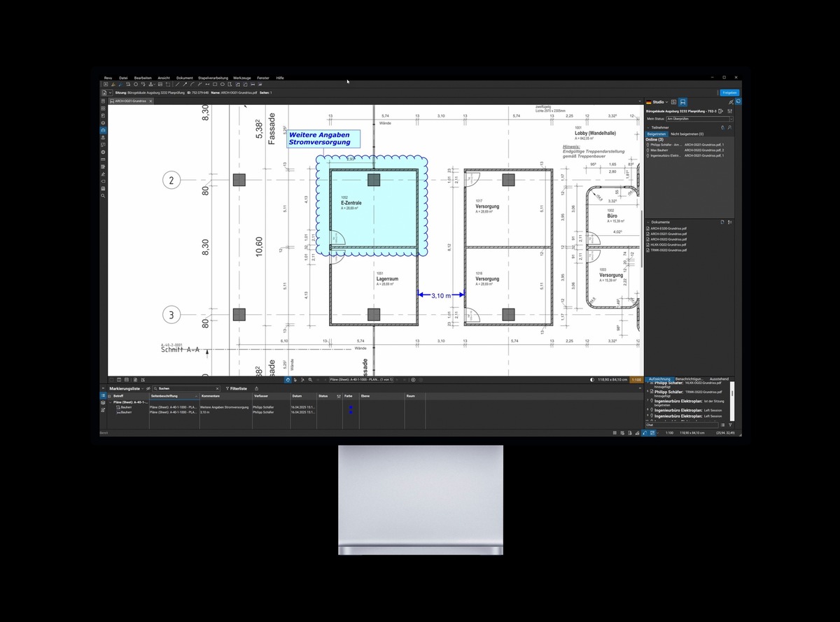Open TRWK-OG02-Grundriss.pdf in the Dokumente list

671,249
